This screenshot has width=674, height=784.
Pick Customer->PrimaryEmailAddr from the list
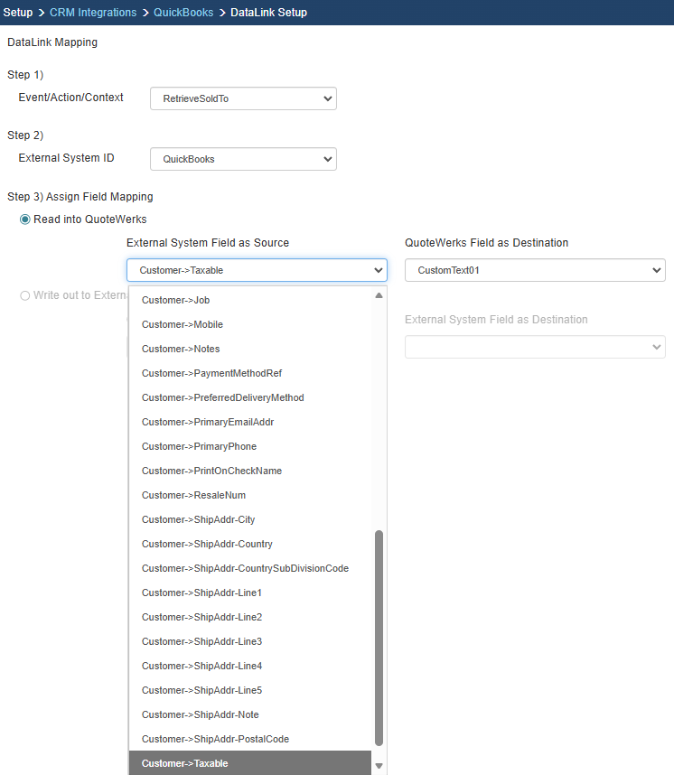click(207, 422)
